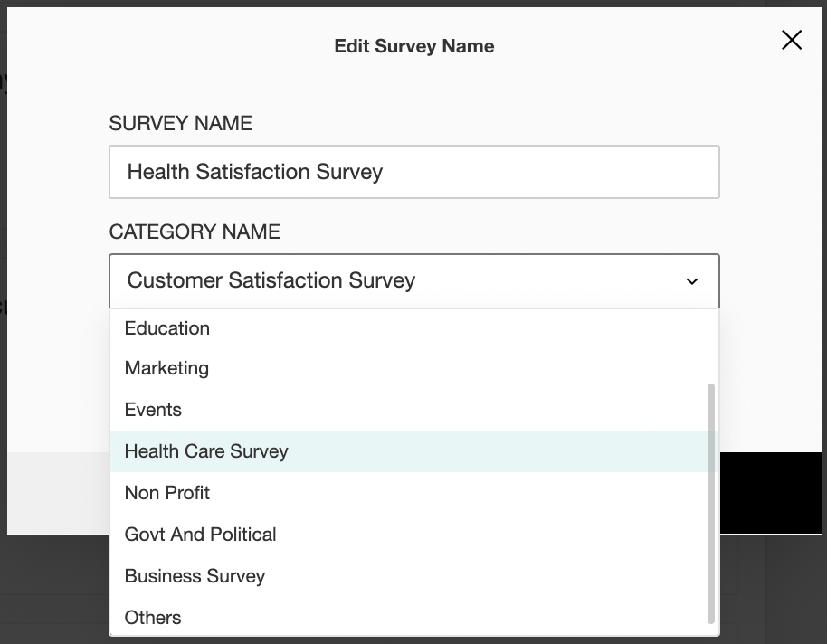
Task: Click the black button behind the dropdown
Action: tap(771, 492)
